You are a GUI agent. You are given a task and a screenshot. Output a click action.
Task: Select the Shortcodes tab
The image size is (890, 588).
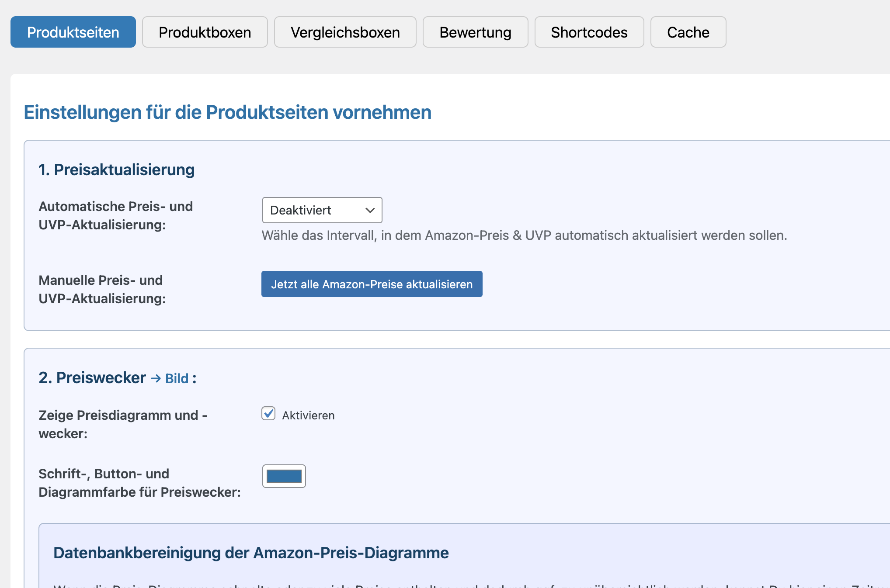pyautogui.click(x=589, y=32)
